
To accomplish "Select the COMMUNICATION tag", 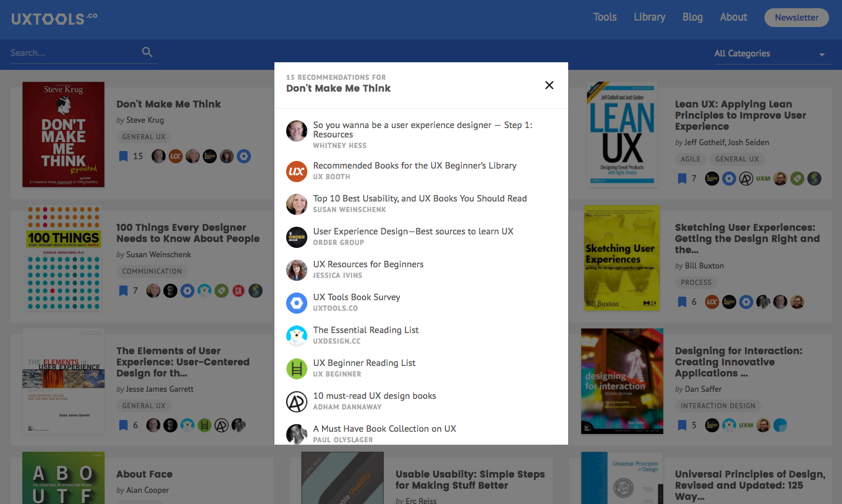I will coord(152,271).
